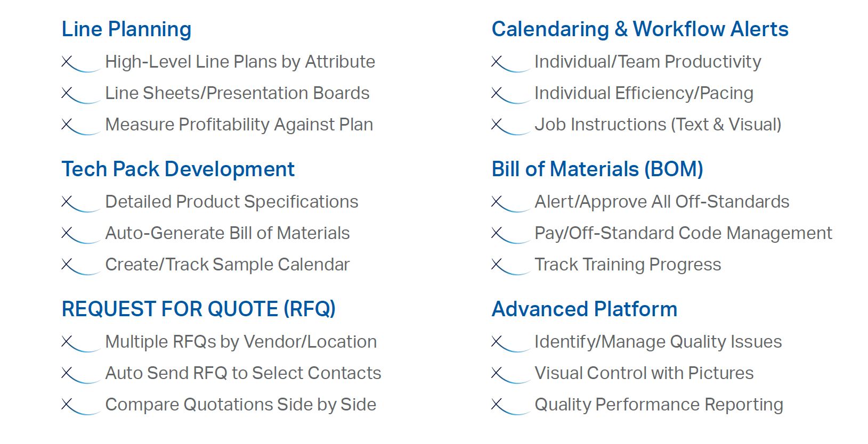Viewport: 868px width, 444px height.
Task: Click Pay/Off-Standard Code Management item
Action: point(683,233)
